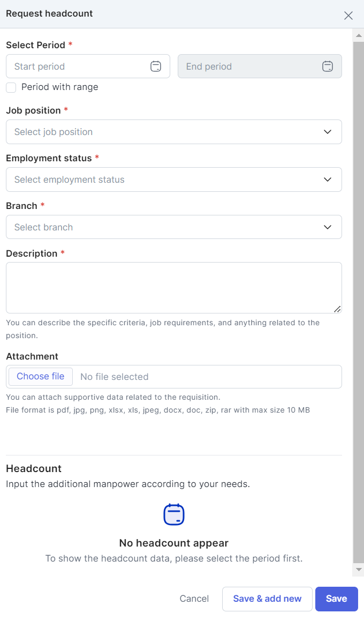Open the start period calendar icon

point(156,66)
